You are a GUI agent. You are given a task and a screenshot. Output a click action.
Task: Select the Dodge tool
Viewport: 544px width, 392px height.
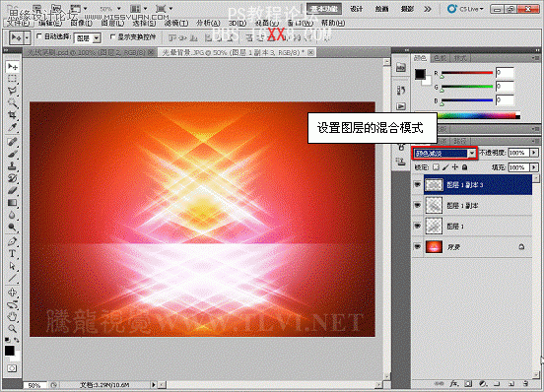(x=13, y=227)
